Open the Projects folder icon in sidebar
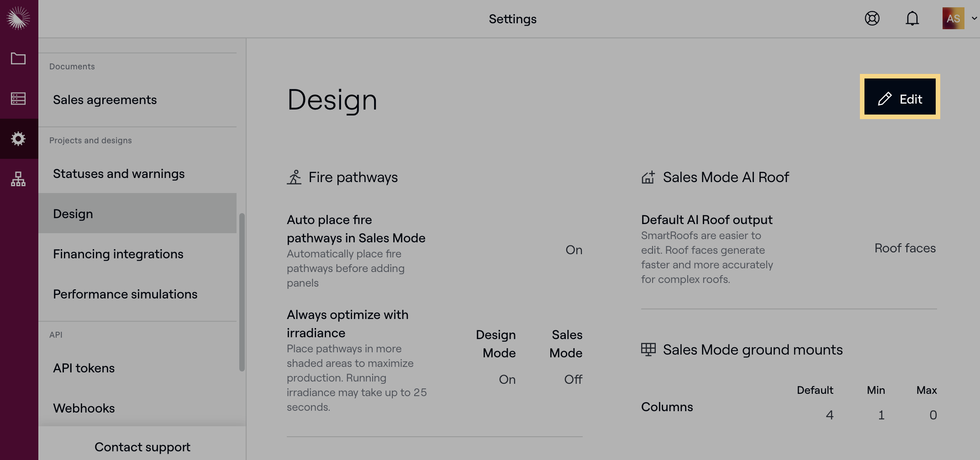 (x=18, y=58)
